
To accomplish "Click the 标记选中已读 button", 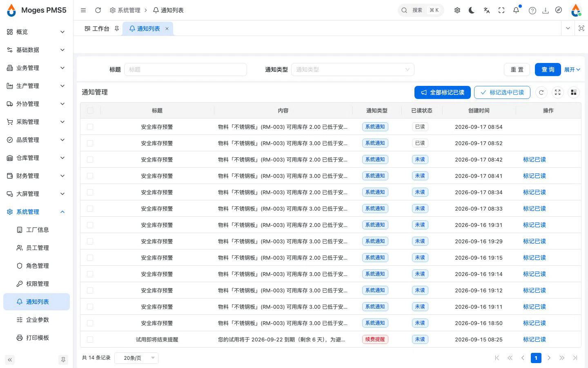I will tap(502, 92).
